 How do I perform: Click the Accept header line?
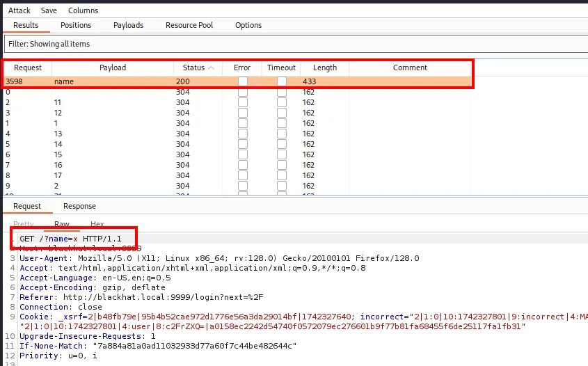point(192,268)
